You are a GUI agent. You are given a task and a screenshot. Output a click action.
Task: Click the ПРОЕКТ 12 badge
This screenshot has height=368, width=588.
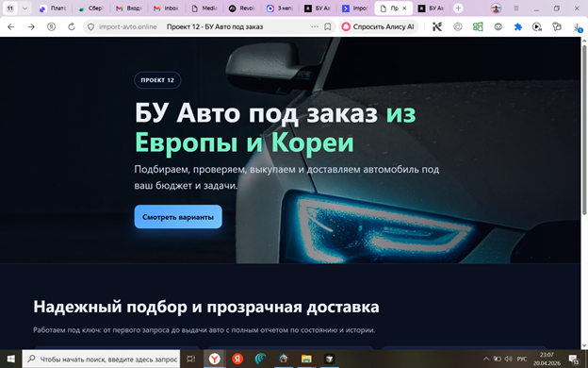tap(157, 80)
